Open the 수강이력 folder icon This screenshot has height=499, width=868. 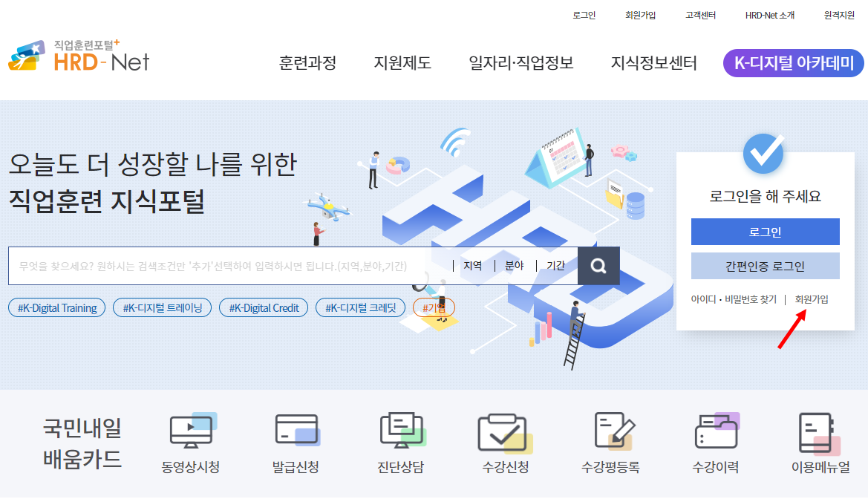pos(717,431)
